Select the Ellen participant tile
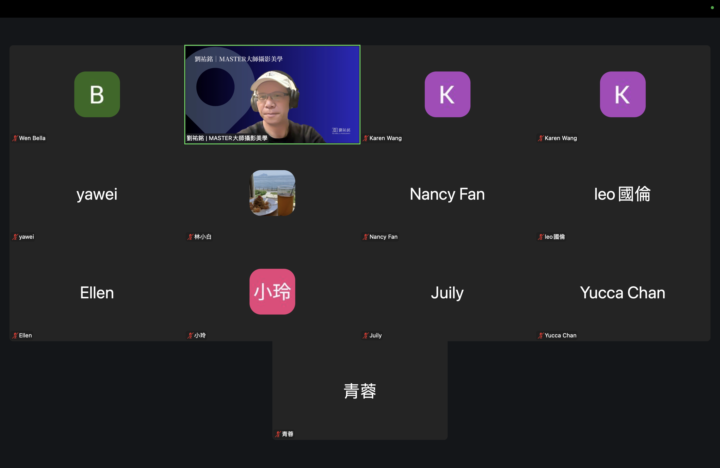 point(97,292)
